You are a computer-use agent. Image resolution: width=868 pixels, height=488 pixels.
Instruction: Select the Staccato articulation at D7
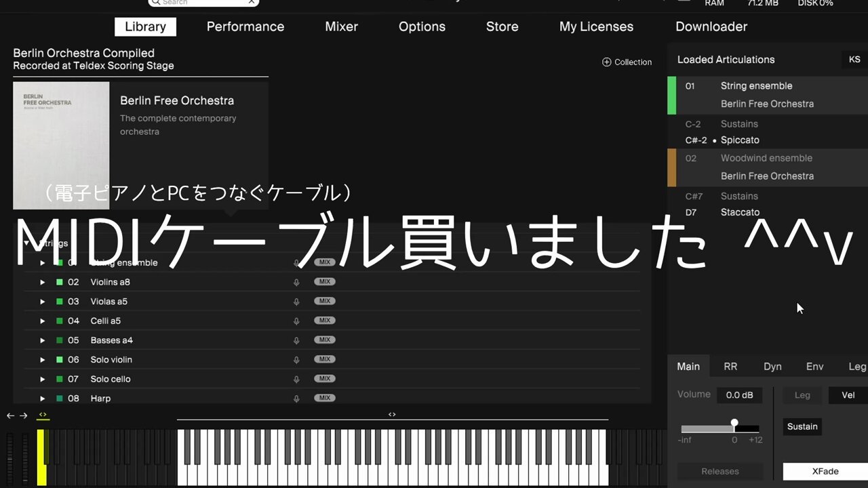click(x=740, y=212)
